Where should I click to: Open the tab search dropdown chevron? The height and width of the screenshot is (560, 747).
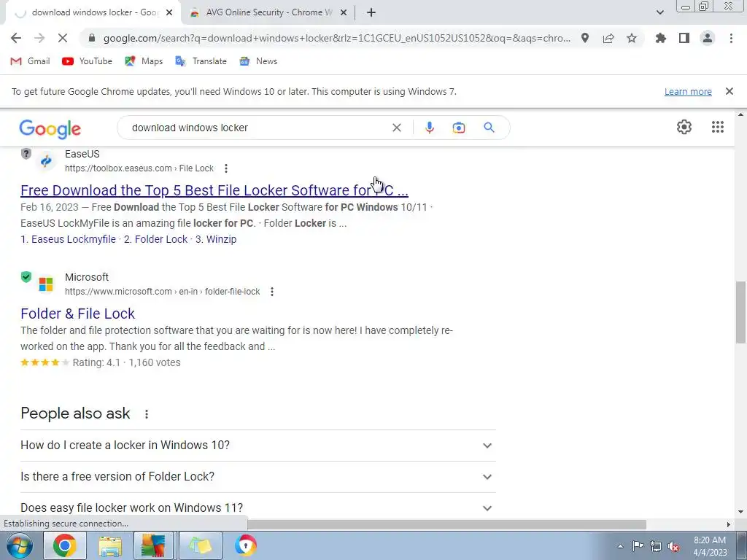coord(659,12)
